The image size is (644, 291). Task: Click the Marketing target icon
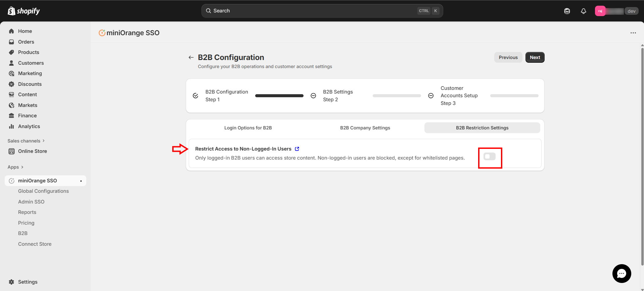[x=11, y=73]
